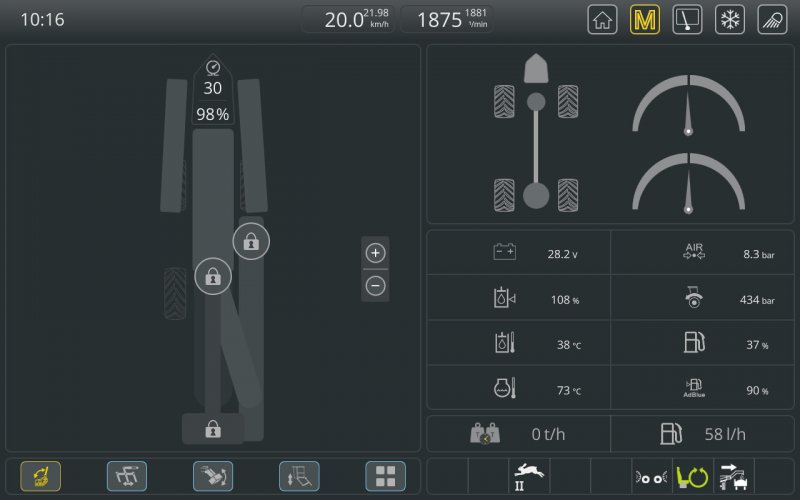800x500 pixels.
Task: Select the yellow rotating-bunker function tab
Action: [41, 476]
